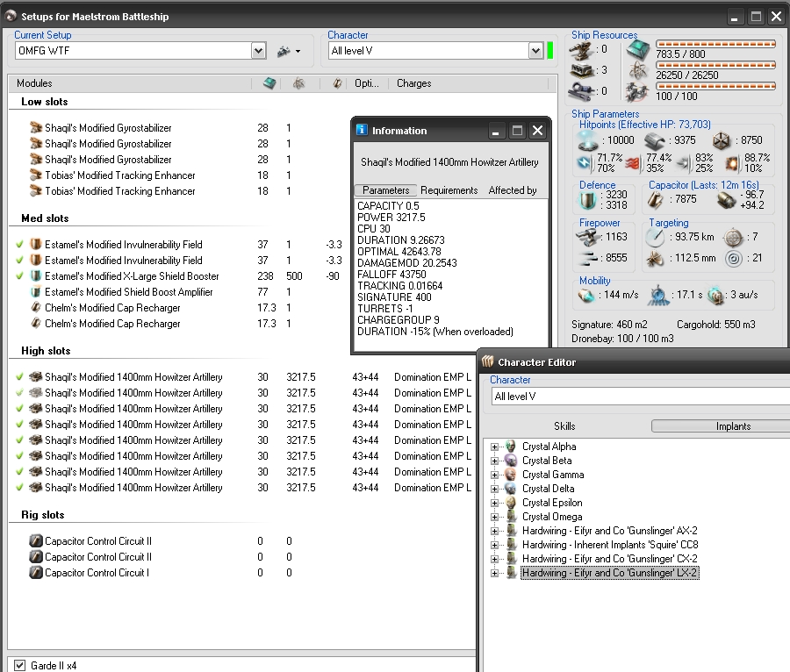The width and height of the screenshot is (790, 672).
Task: Click the Capacitor Control Circuit I rig icon
Action: [x=36, y=573]
